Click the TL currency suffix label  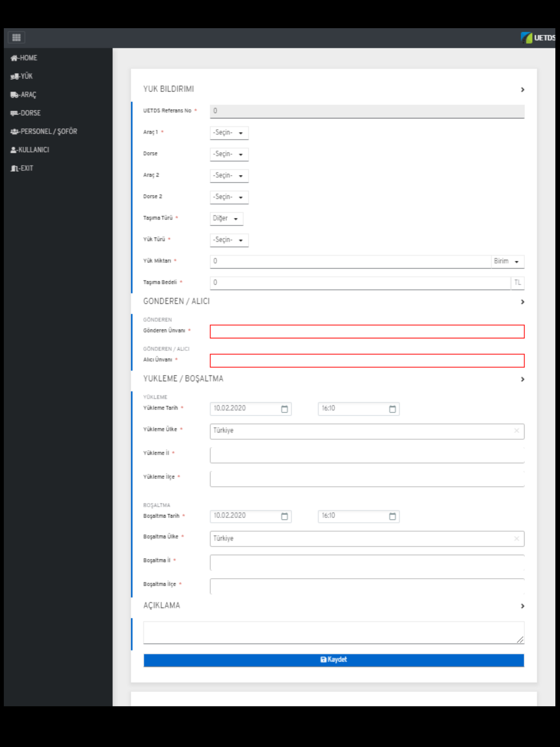pos(517,283)
